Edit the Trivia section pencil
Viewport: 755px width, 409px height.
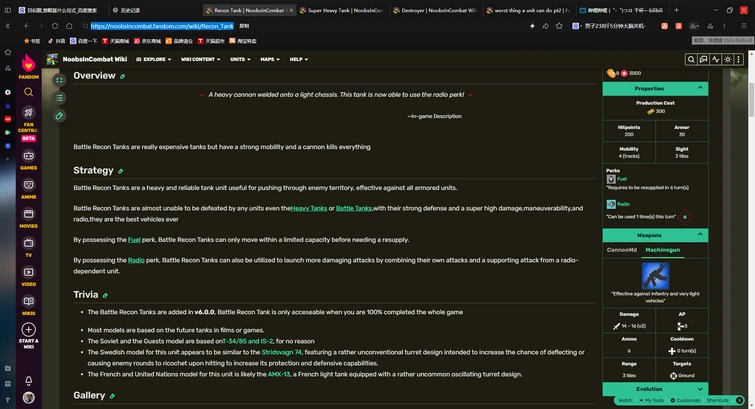105,295
